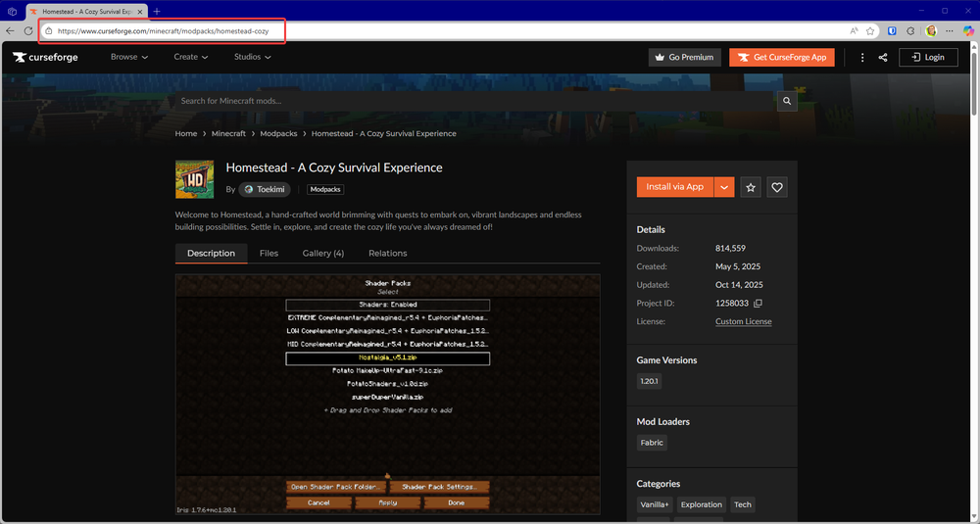Expand the Create dropdown menu
The height and width of the screenshot is (524, 980).
pos(191,57)
